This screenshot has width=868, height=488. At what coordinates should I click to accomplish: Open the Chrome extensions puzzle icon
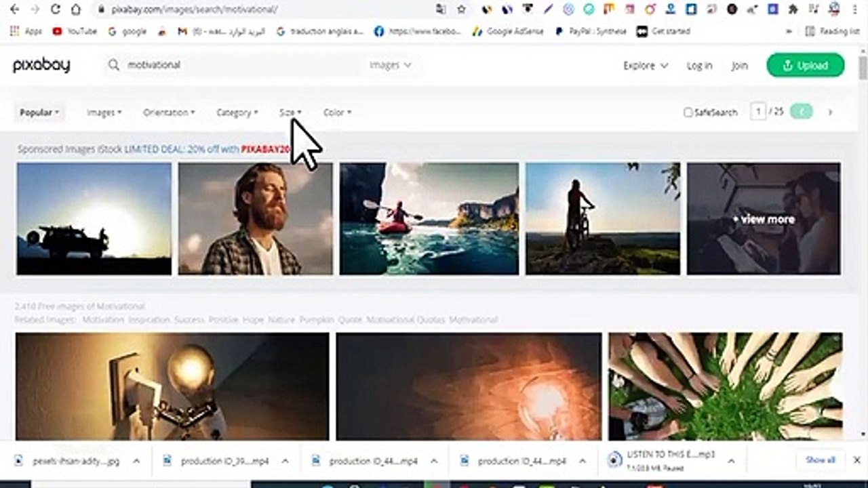793,9
